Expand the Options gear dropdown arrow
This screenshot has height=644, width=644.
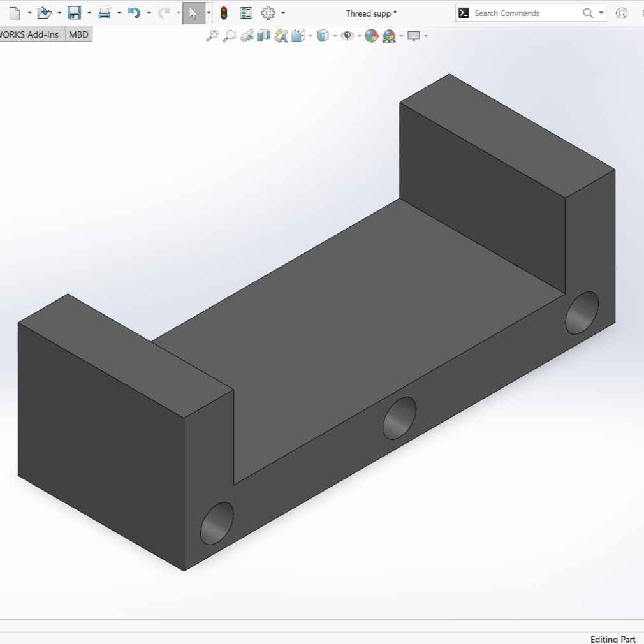coord(283,13)
